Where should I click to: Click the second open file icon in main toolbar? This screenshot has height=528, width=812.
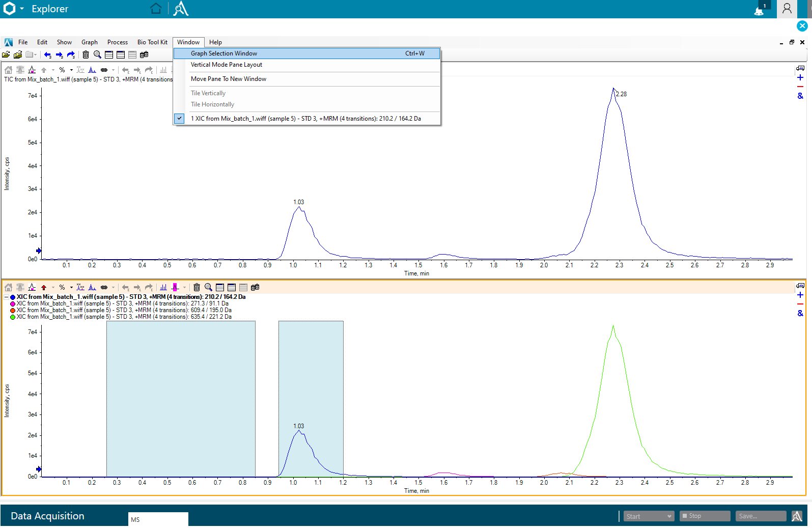coord(18,54)
